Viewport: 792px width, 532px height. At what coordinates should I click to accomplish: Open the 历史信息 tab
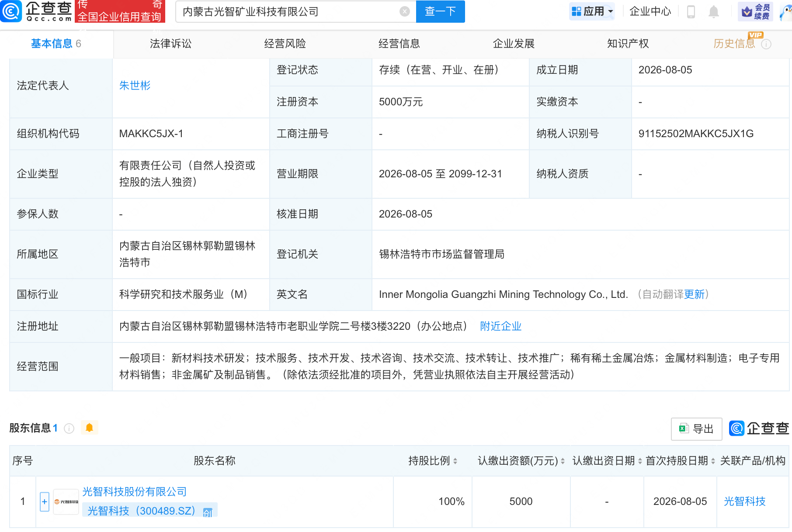coord(734,44)
